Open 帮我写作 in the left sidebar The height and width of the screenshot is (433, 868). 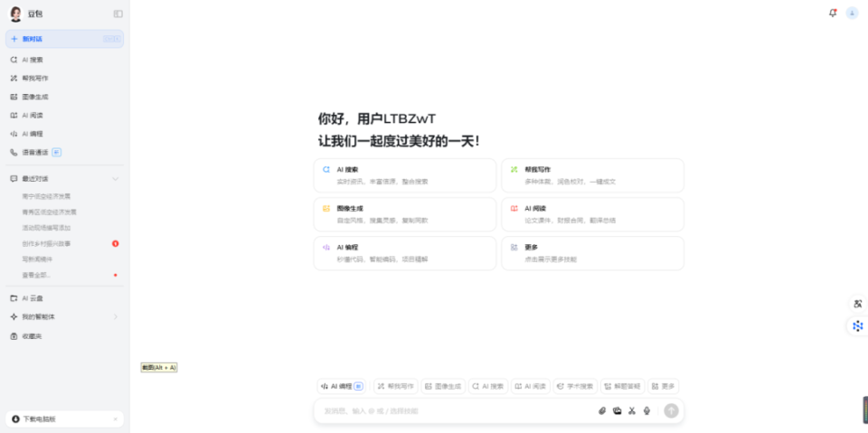[x=65, y=78]
